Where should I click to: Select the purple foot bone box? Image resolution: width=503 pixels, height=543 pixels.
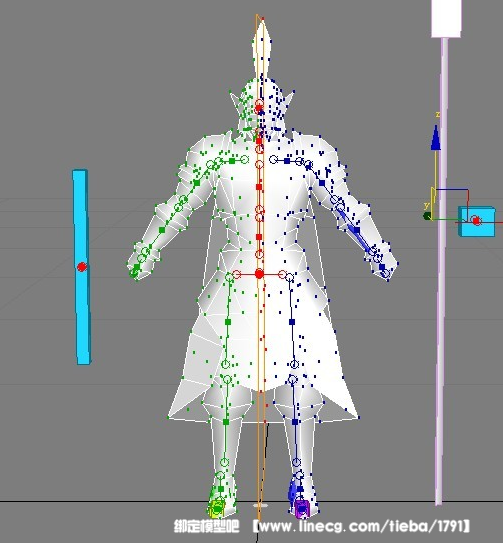pos(302,508)
